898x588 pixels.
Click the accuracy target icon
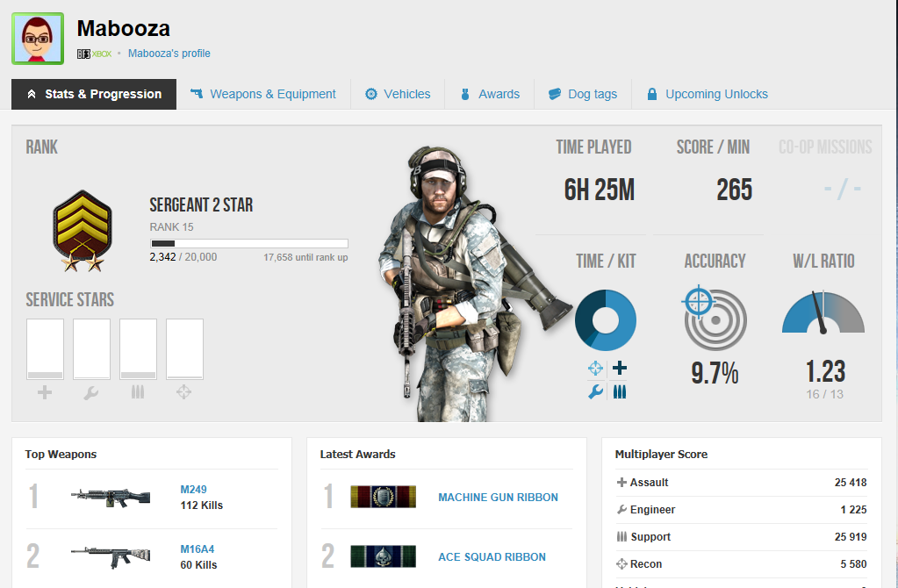pyautogui.click(x=713, y=317)
